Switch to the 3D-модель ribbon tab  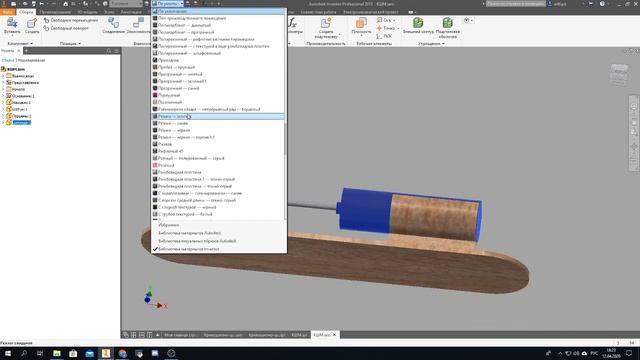(87, 12)
